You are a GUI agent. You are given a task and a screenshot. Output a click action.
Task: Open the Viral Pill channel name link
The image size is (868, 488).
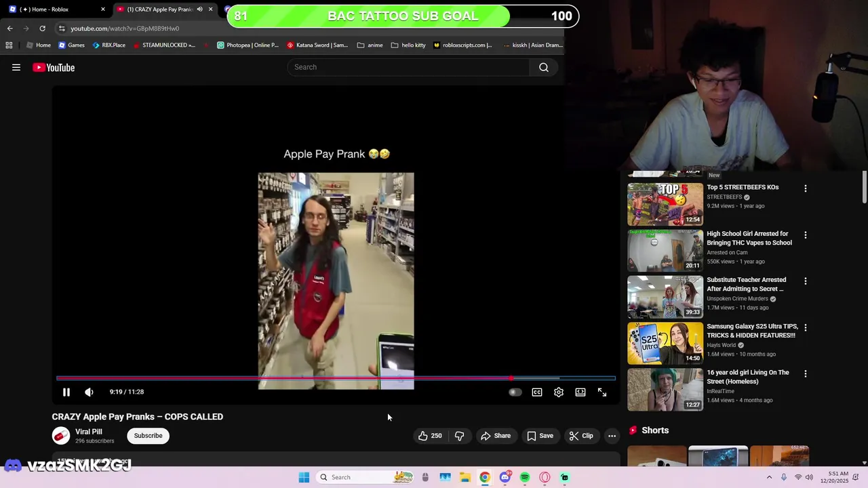(89, 432)
